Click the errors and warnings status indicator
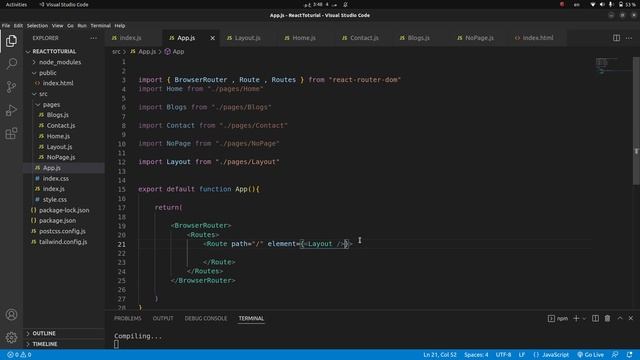The image size is (640, 360). [x=19, y=355]
